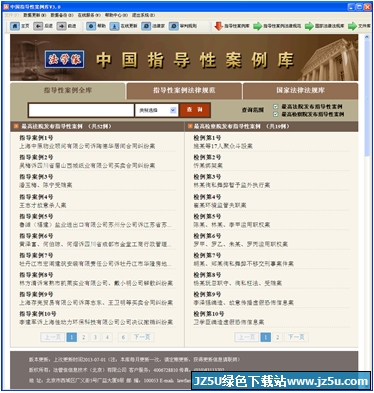Click 上一页 under court cases list
The image size is (374, 393).
[53, 337]
